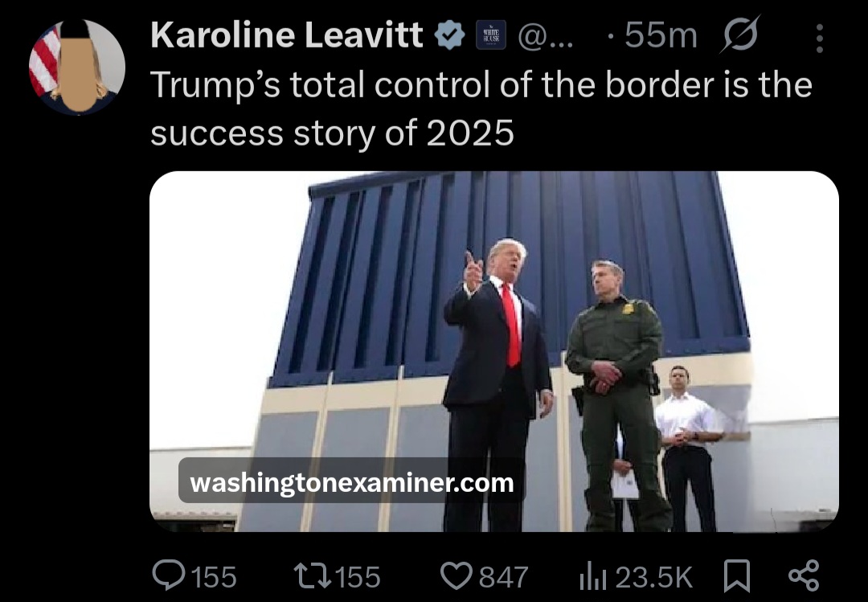Click the reply speech bubble icon
This screenshot has width=868, height=602.
[169, 576]
